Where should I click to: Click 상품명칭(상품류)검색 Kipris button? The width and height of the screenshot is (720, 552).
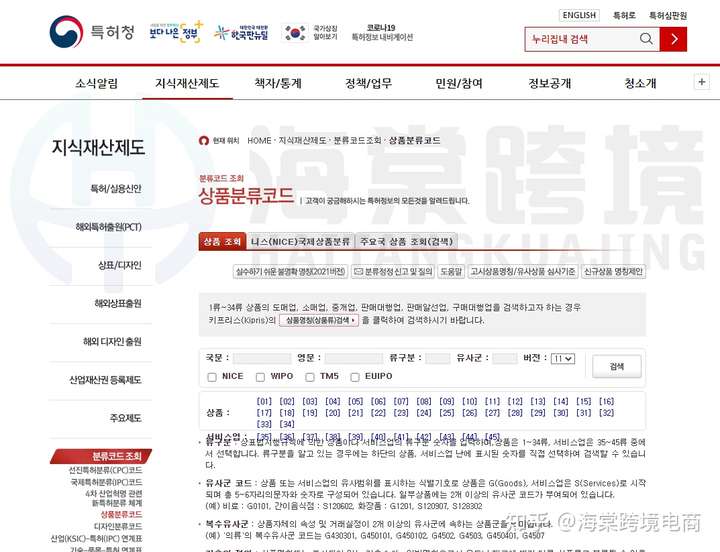[x=319, y=320]
